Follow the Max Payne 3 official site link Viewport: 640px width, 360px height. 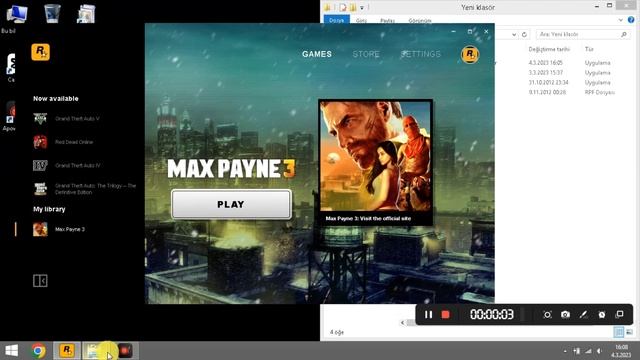pyautogui.click(x=368, y=218)
